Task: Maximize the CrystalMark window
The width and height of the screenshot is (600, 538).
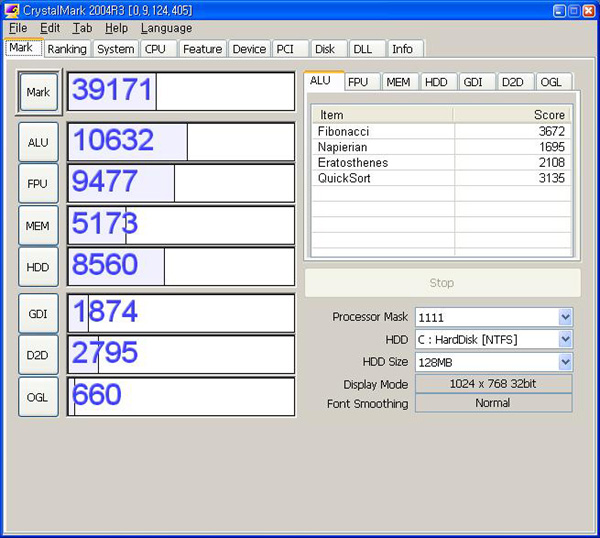Action: 574,11
